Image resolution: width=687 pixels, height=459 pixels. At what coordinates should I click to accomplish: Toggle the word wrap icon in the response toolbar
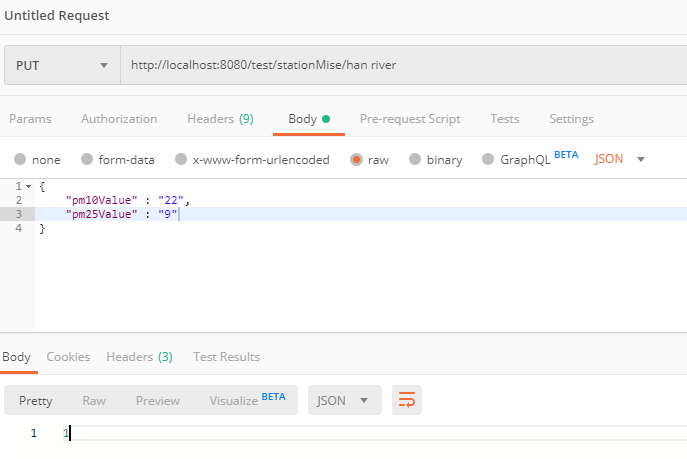(407, 400)
